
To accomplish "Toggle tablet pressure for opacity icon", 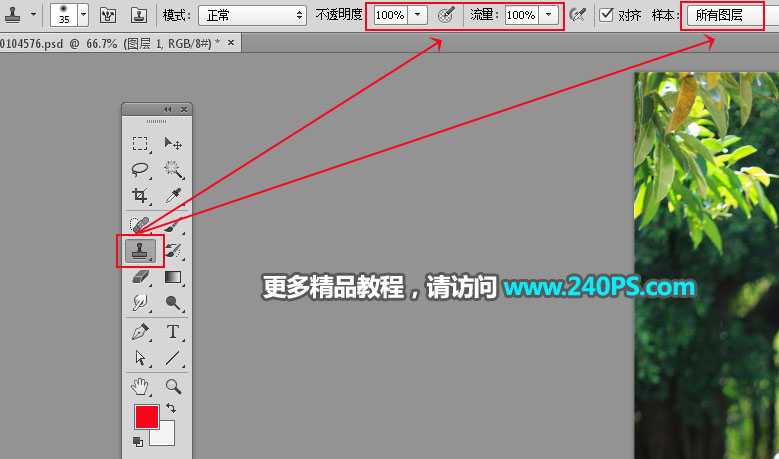I will (x=446, y=15).
